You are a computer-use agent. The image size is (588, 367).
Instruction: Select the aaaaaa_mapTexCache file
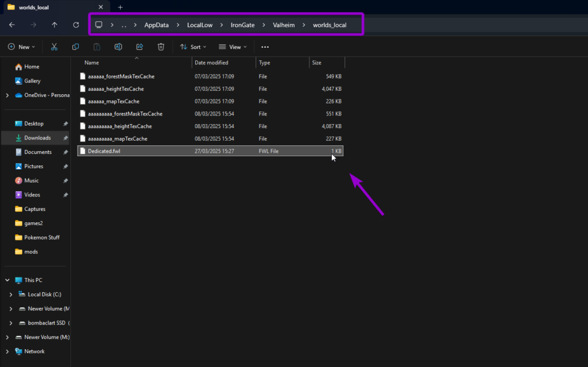click(210, 101)
